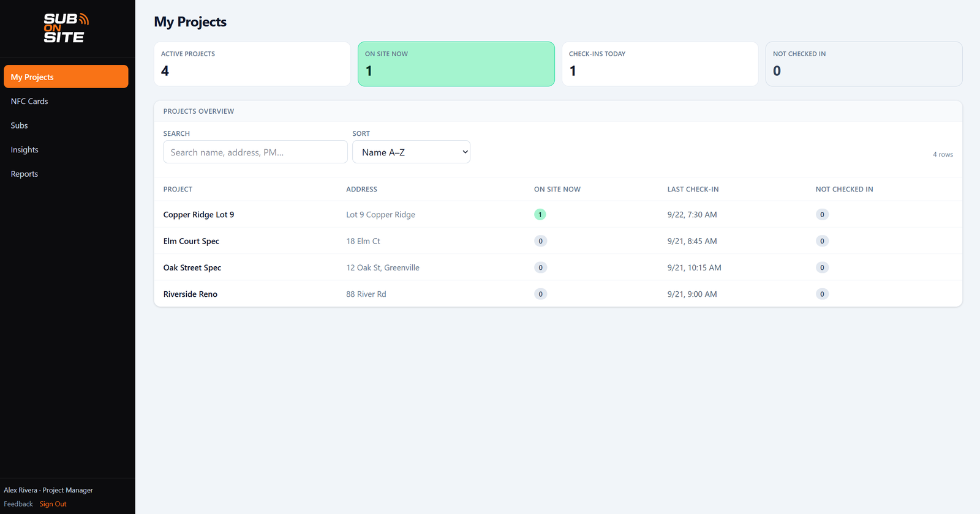The image size is (980, 514).
Task: Click the Last Check-In column header
Action: 693,189
